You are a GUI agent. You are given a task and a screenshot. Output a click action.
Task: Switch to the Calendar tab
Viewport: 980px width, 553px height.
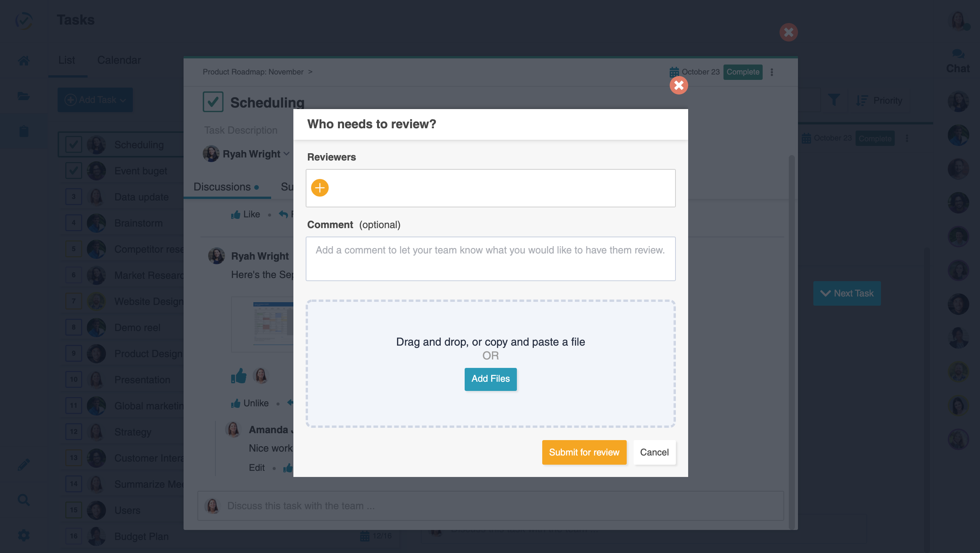pos(119,60)
